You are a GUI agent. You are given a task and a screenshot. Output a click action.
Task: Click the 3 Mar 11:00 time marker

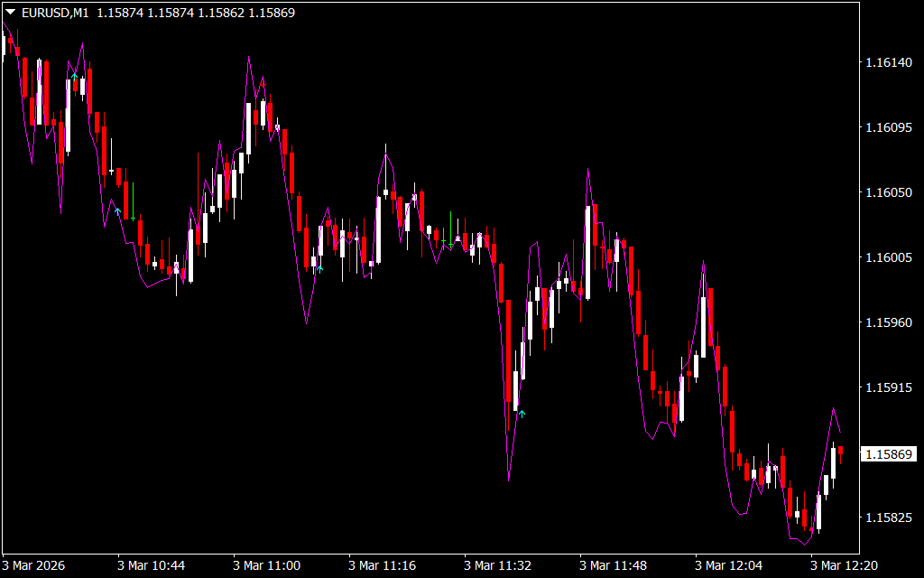[266, 565]
